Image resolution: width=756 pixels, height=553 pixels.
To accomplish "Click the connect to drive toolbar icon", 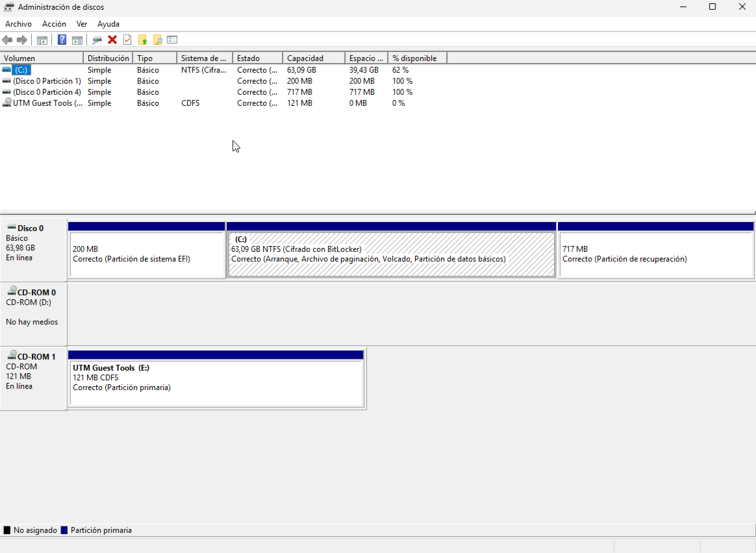I will (97, 40).
